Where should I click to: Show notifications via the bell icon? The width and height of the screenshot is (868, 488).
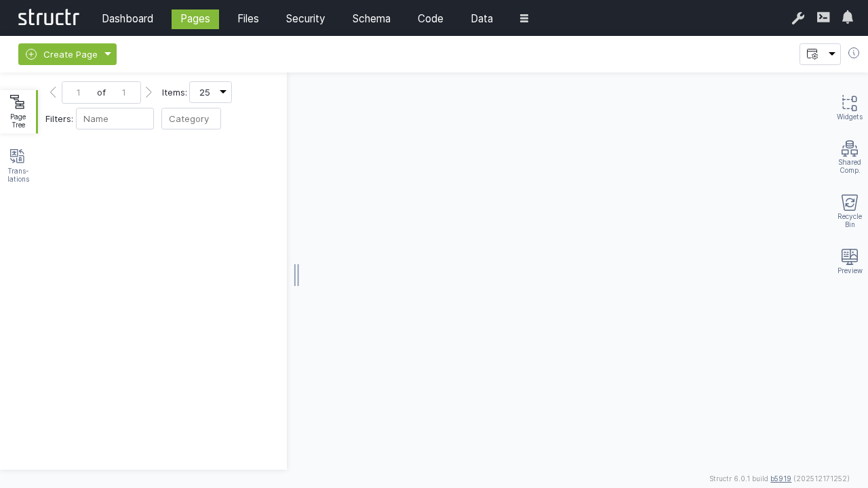coord(848,18)
